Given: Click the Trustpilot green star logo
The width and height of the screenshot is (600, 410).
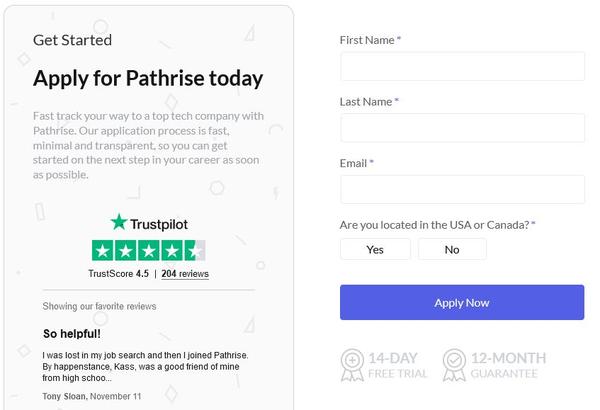Looking at the screenshot, I should click(x=119, y=222).
